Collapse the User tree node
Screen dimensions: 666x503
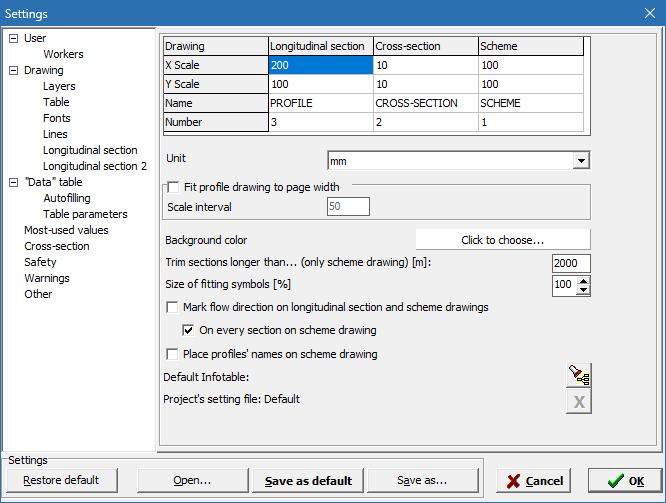(x=13, y=39)
